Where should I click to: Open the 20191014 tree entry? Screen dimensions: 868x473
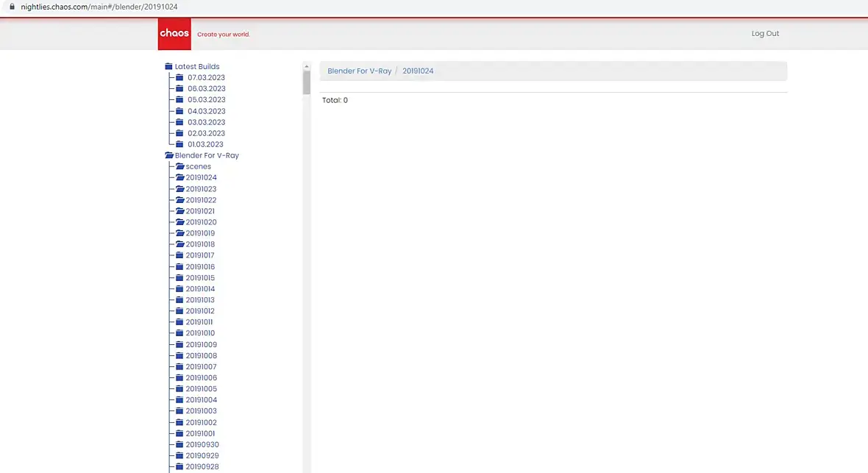(200, 289)
